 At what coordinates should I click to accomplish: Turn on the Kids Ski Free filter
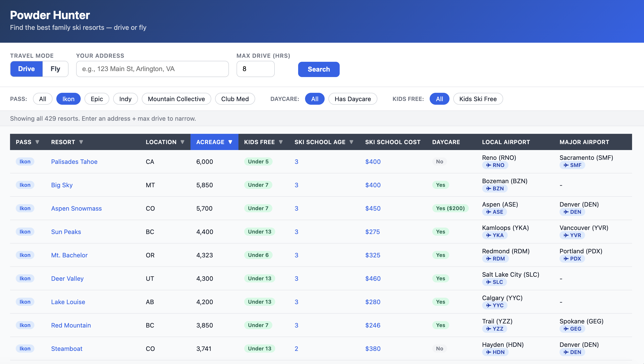click(478, 99)
